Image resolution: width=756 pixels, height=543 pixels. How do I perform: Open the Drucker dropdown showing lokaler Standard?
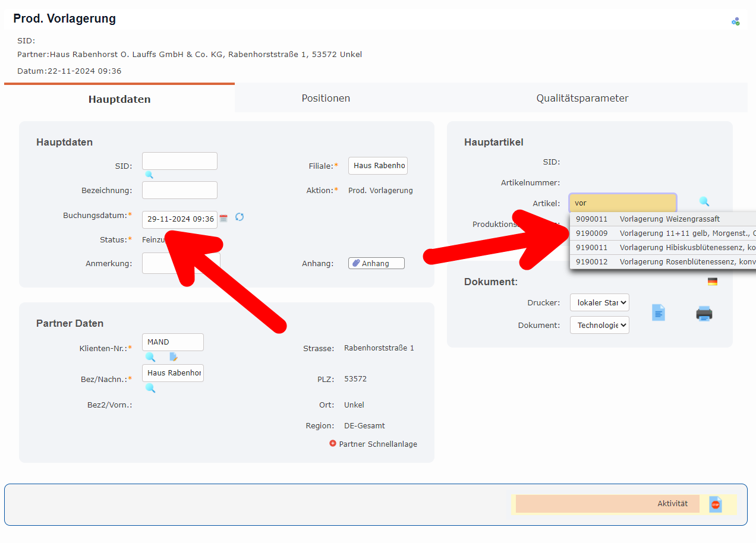(599, 302)
